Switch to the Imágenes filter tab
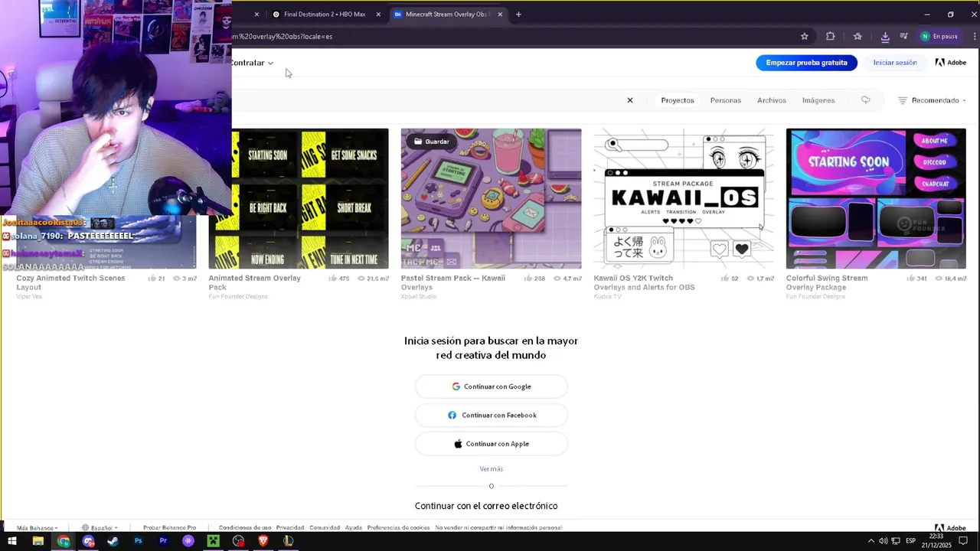The height and width of the screenshot is (551, 980). coord(818,100)
